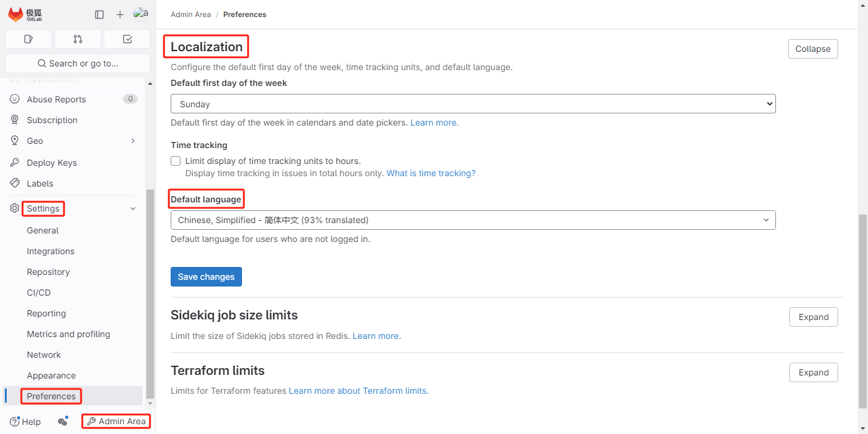The image size is (868, 434).
Task: Enable limit time tracking units to hours
Action: tap(176, 161)
